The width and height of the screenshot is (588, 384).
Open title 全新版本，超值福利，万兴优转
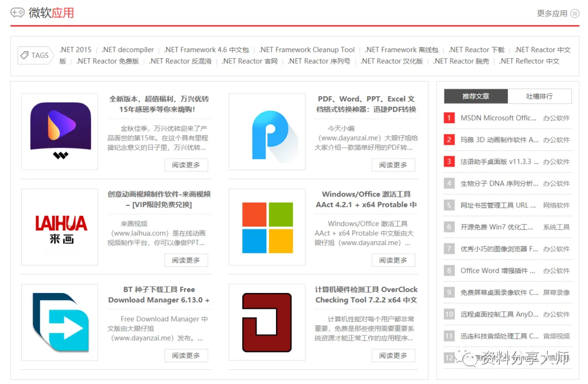[x=159, y=104]
